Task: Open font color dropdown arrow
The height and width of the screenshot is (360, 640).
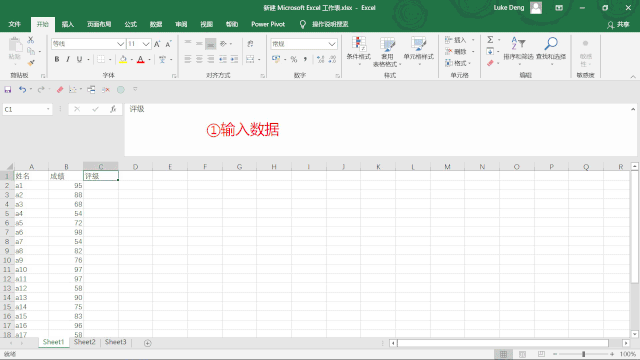Action: click(150, 60)
